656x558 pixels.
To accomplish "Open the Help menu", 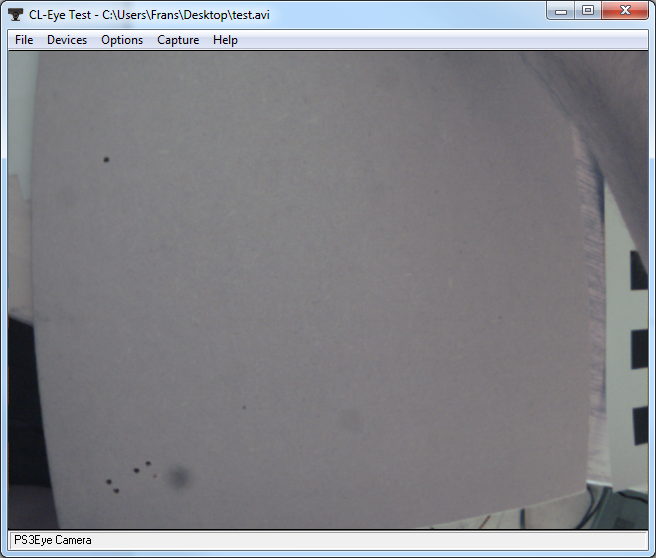I will pos(225,40).
